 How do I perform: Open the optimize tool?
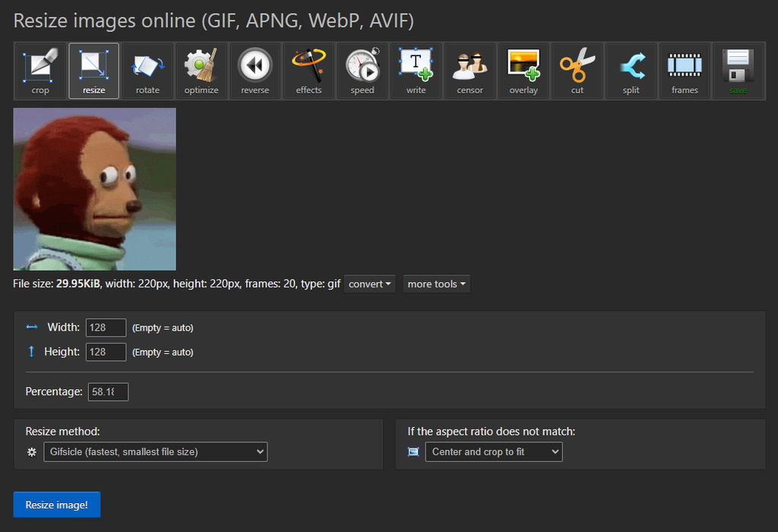point(201,71)
